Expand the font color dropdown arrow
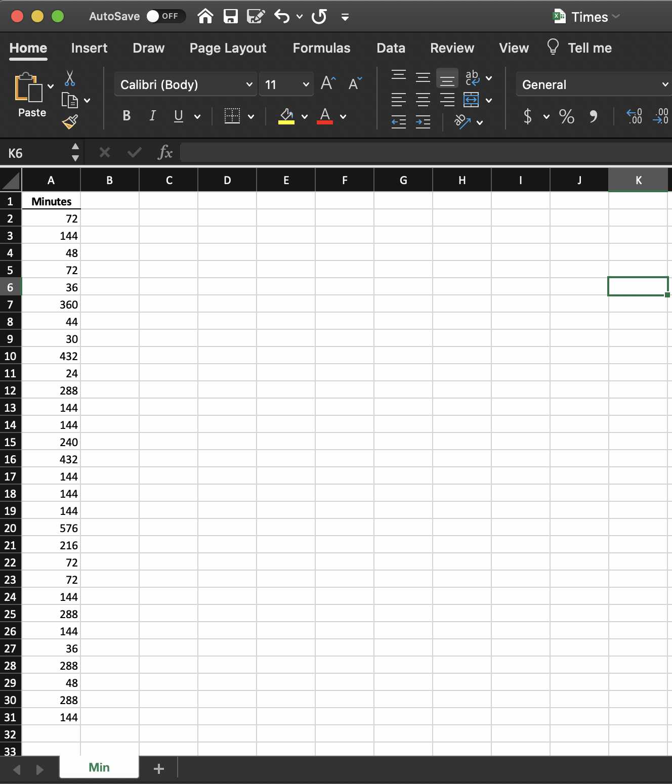This screenshot has height=784, width=672. pyautogui.click(x=343, y=117)
